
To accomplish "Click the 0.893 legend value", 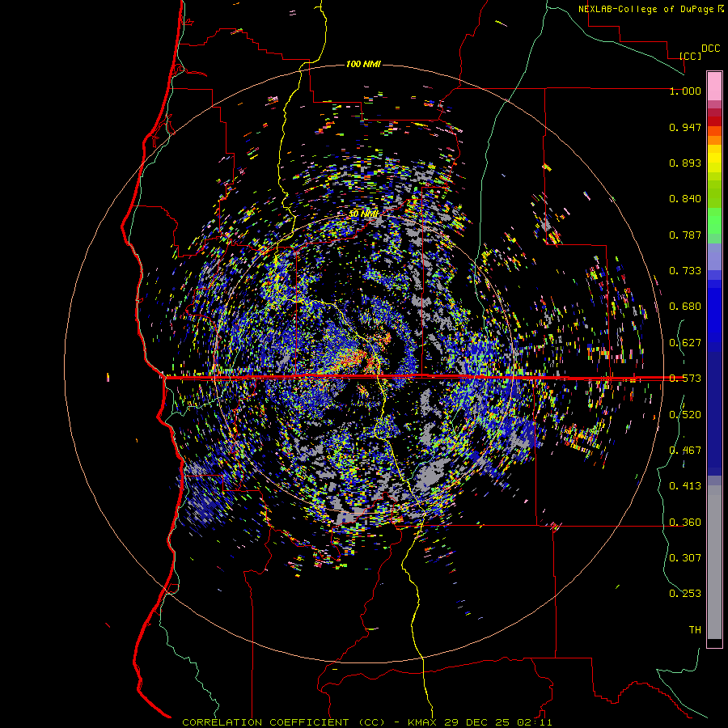I will [685, 163].
